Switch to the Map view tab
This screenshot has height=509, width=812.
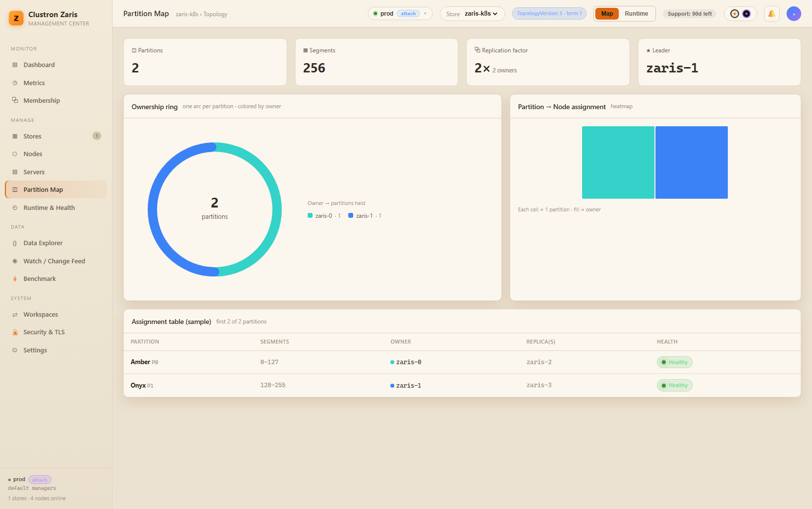[x=607, y=14]
